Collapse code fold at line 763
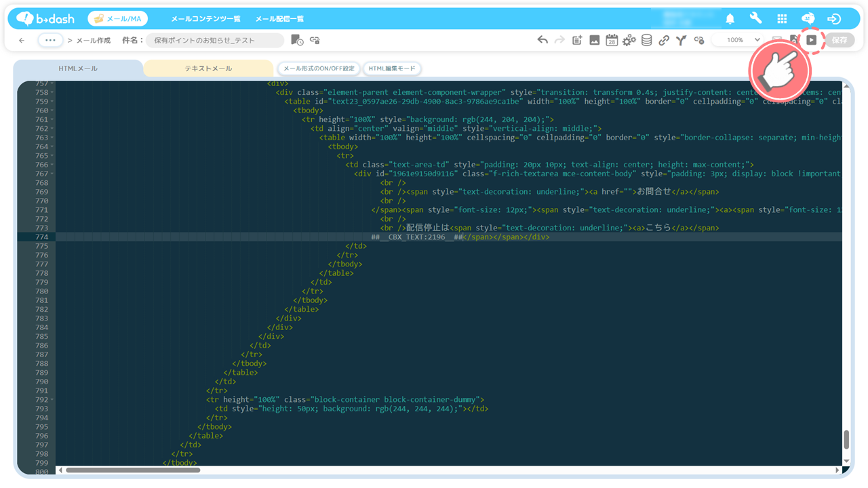 (x=53, y=138)
